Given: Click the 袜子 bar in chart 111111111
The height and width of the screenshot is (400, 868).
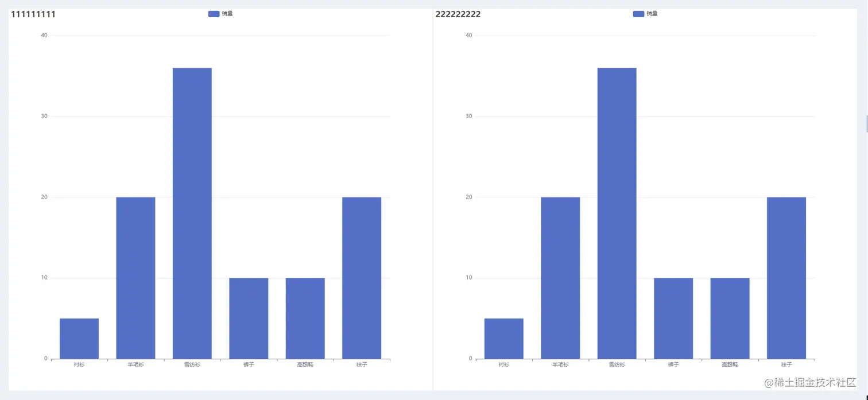Looking at the screenshot, I should [362, 278].
